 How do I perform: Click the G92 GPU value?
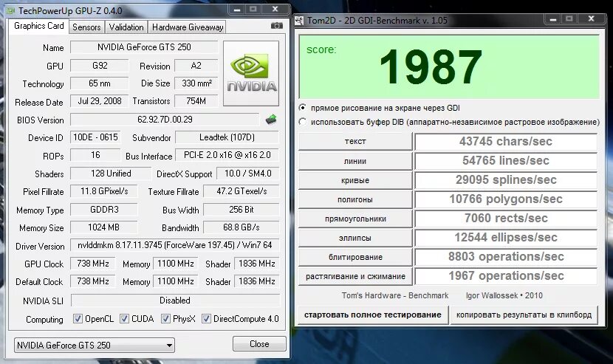tap(100, 65)
